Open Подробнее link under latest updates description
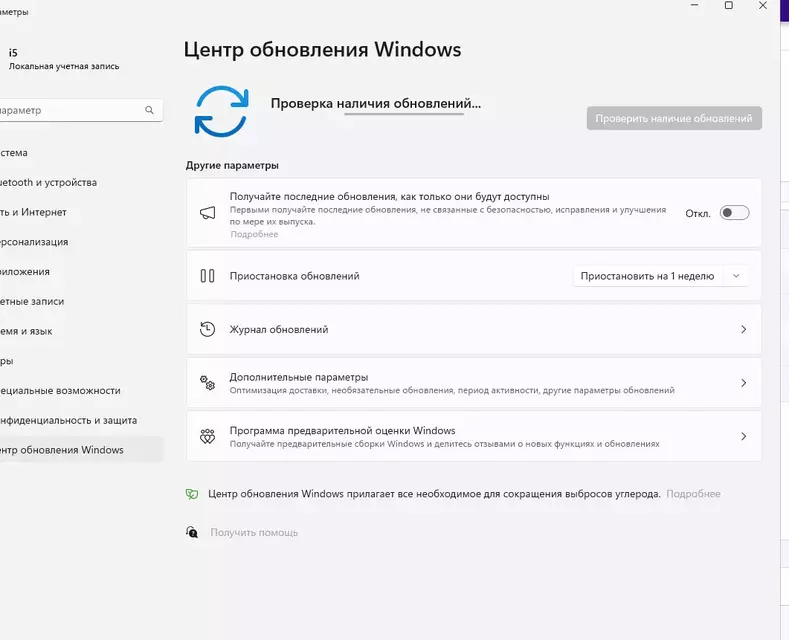 (x=254, y=234)
